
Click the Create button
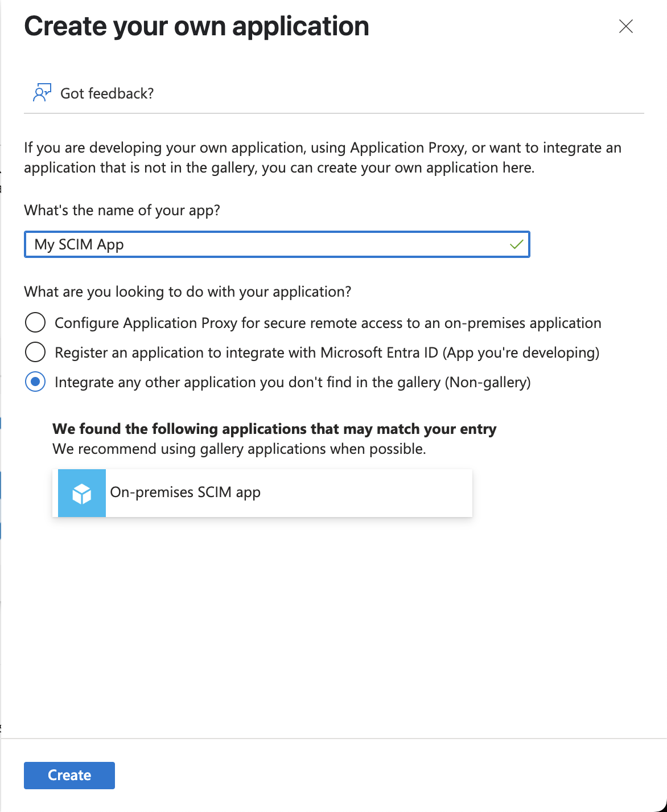click(69, 775)
